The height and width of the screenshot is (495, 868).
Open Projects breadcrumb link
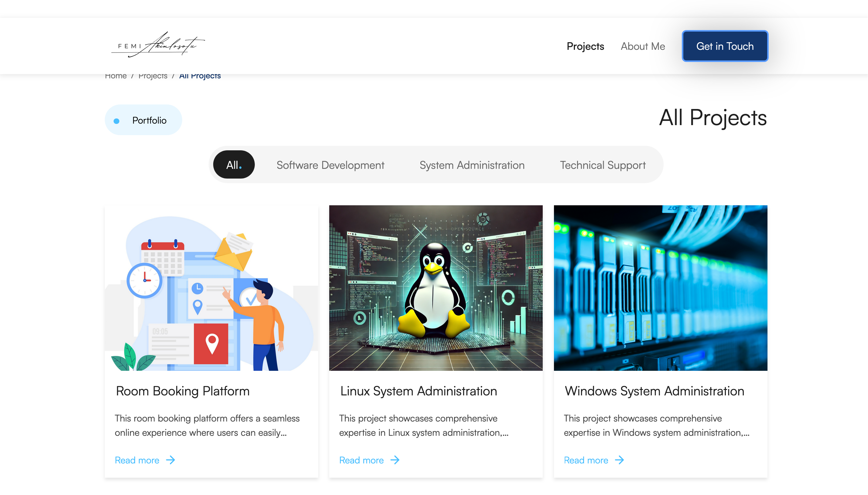coord(153,76)
